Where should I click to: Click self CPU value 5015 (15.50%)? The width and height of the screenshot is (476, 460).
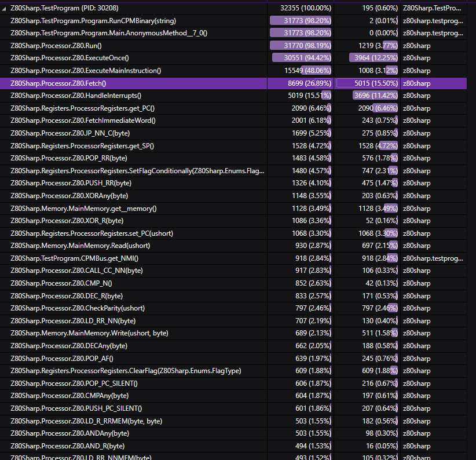click(x=376, y=83)
